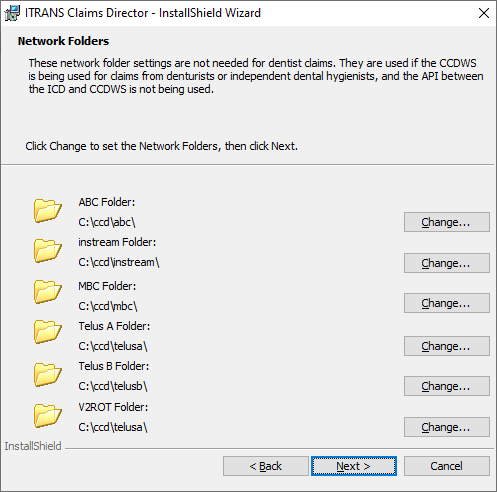Click the V2ROT Folder icon
Viewport: 497px width, 492px height.
tap(48, 415)
